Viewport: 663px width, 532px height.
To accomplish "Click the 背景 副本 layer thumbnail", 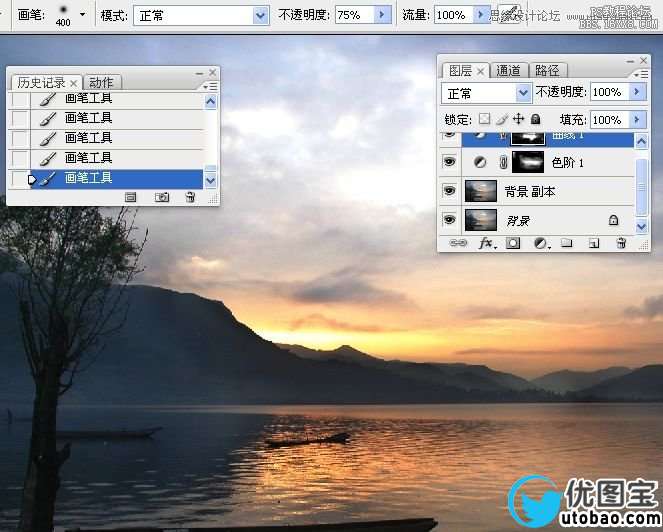I will 481,191.
